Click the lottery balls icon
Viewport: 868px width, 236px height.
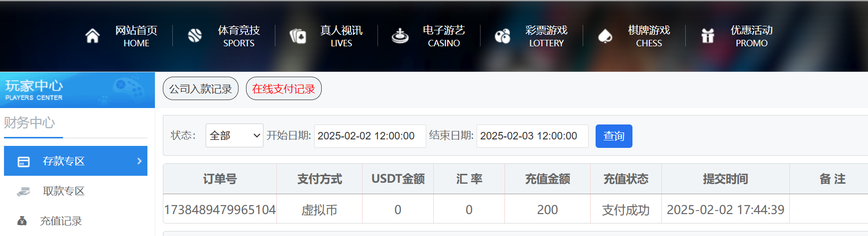coord(502,36)
